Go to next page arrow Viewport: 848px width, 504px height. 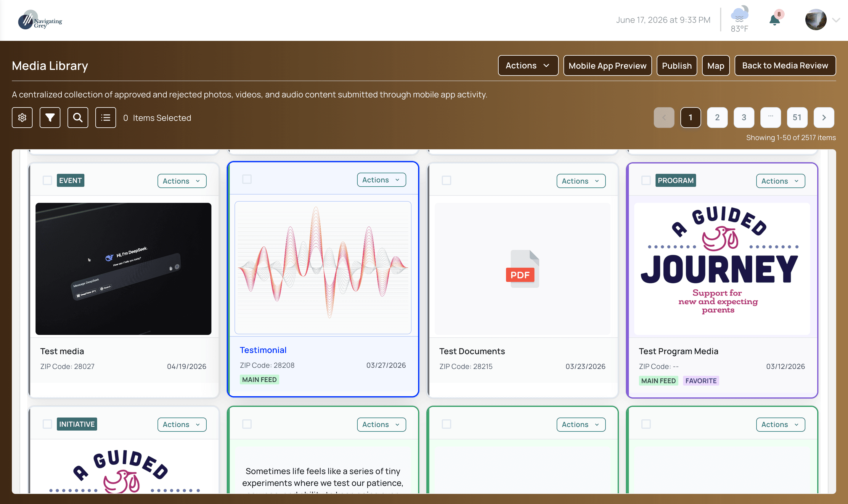pos(824,118)
